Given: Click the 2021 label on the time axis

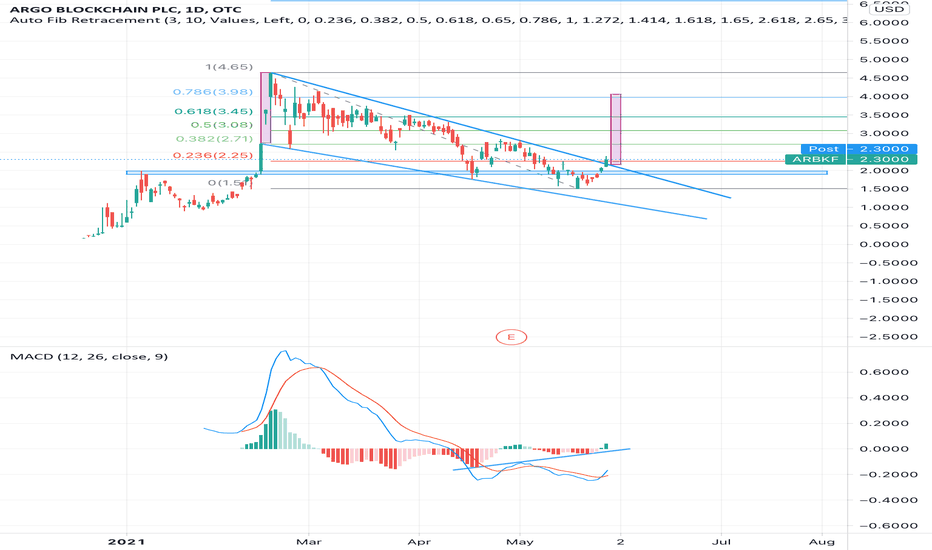Looking at the screenshot, I should [126, 542].
